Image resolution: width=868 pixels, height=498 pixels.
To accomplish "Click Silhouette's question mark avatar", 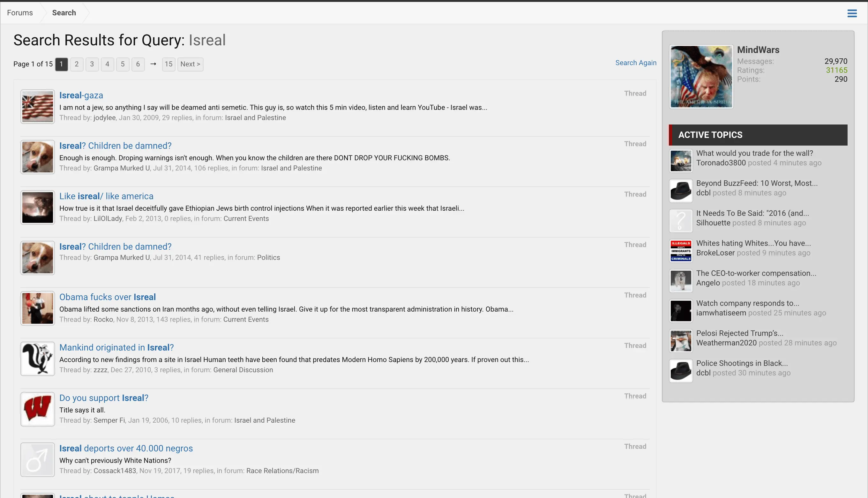I will point(680,221).
